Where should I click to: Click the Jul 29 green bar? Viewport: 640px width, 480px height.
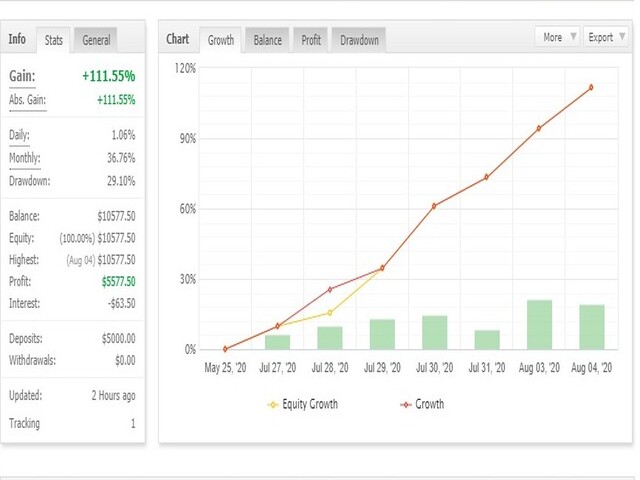pos(382,334)
